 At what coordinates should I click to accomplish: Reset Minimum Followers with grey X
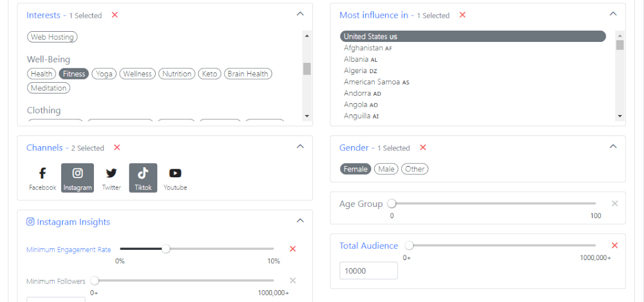point(293,281)
